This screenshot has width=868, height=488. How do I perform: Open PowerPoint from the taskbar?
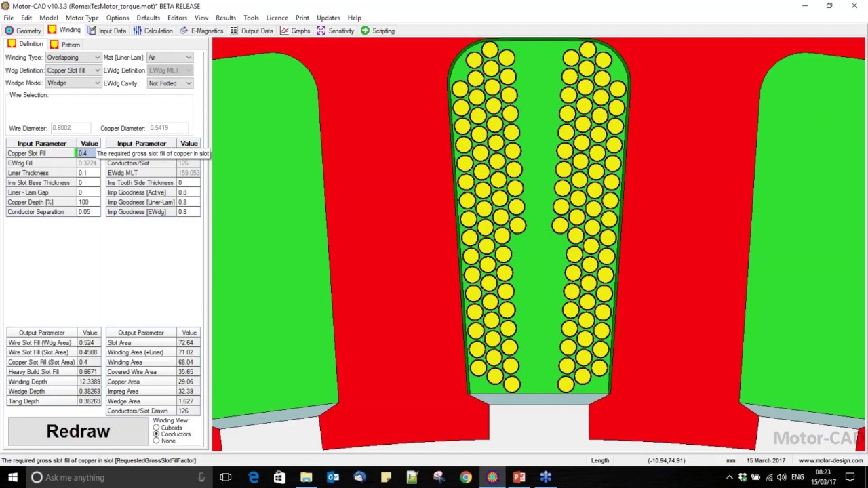coord(519,477)
